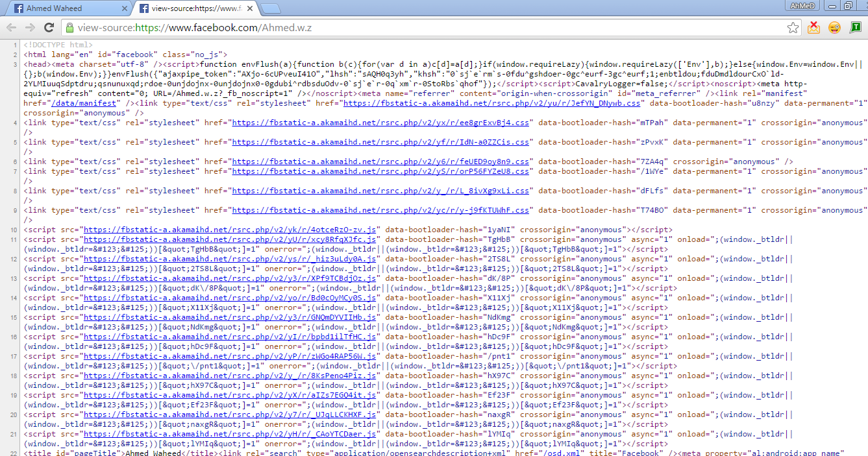Follow the aIZs7EGO4it.js script link
This screenshot has height=456, width=868.
pos(230,395)
